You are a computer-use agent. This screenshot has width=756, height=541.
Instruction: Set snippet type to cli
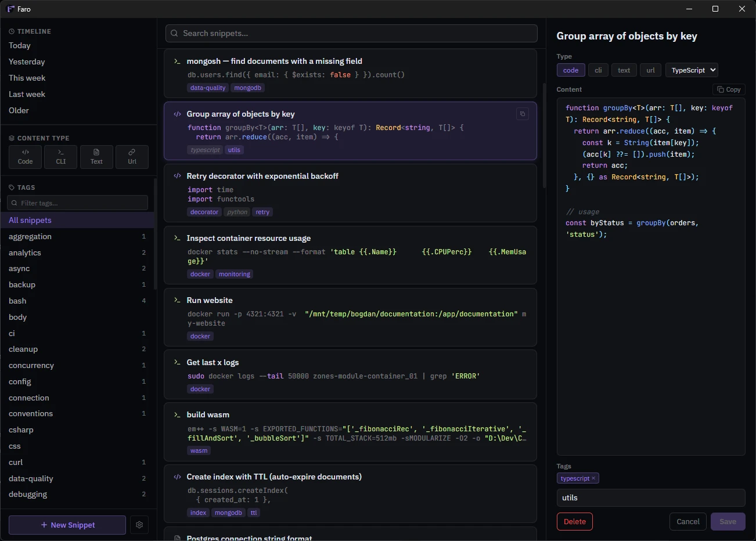click(x=598, y=70)
